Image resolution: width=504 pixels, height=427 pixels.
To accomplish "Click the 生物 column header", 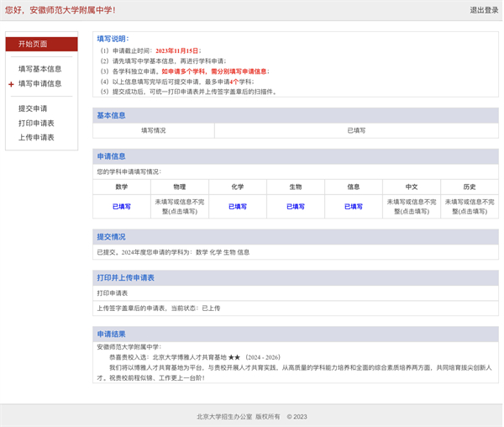I will tap(296, 187).
